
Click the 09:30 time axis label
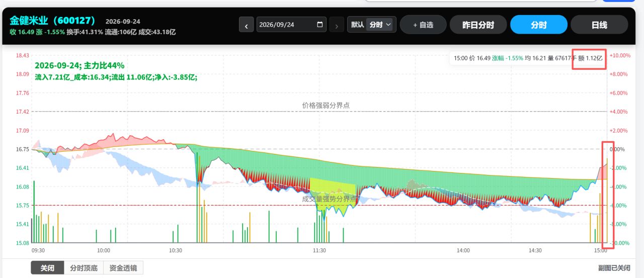[x=38, y=250]
